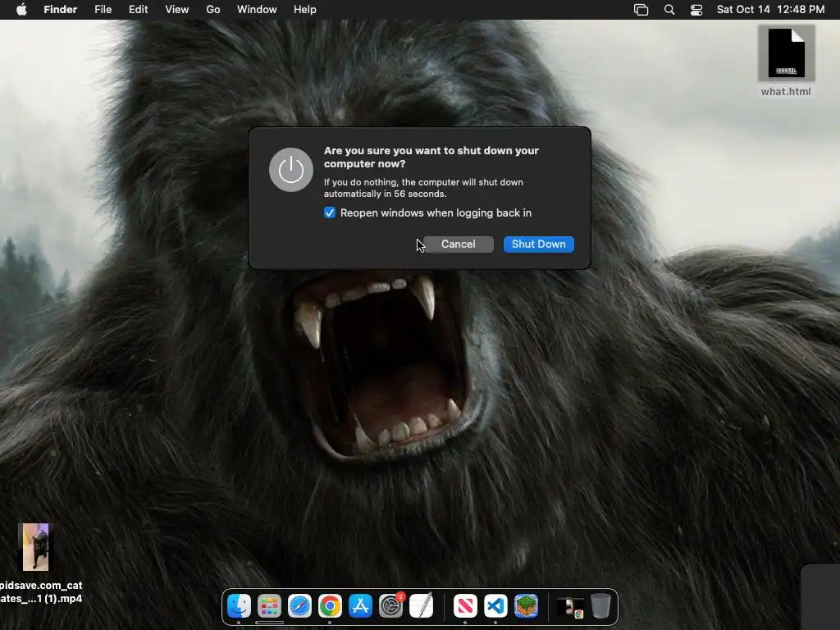The height and width of the screenshot is (630, 840).
Task: Open the Go menu
Action: pyautogui.click(x=213, y=10)
